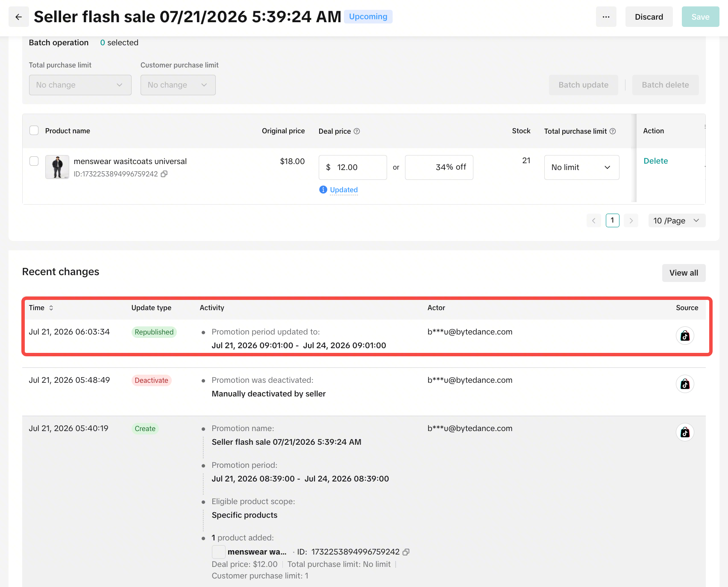Click TikTok Shop source icon in Create row
The image size is (728, 587).
click(x=685, y=432)
